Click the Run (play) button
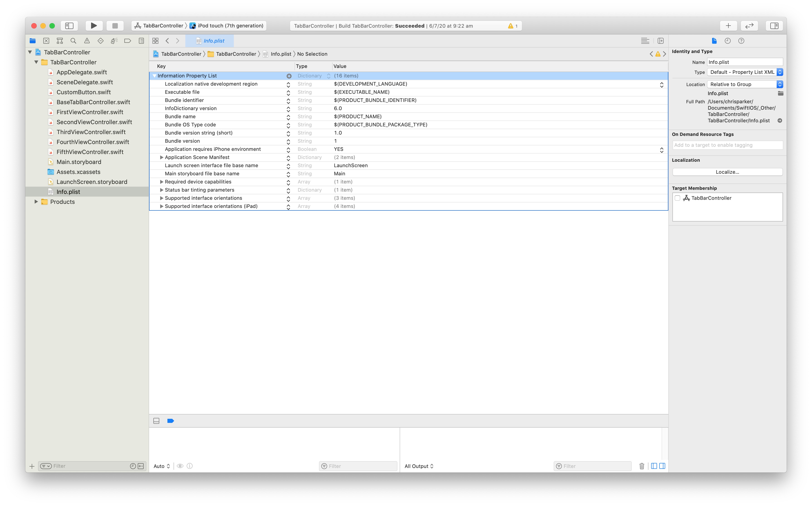The width and height of the screenshot is (812, 506). coord(94,26)
